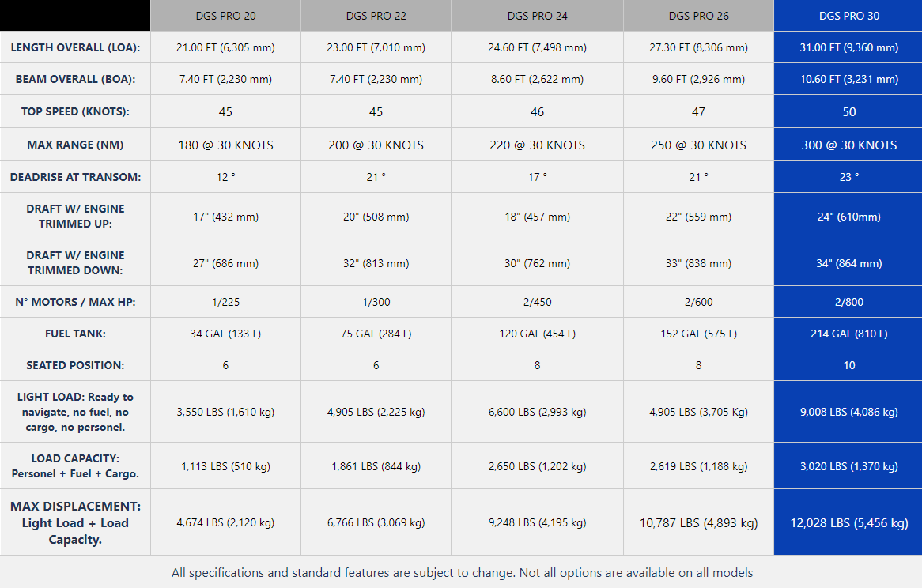Select the 300 @ 30 KNOTS range cell
This screenshot has height=588, width=922.
[x=848, y=145]
